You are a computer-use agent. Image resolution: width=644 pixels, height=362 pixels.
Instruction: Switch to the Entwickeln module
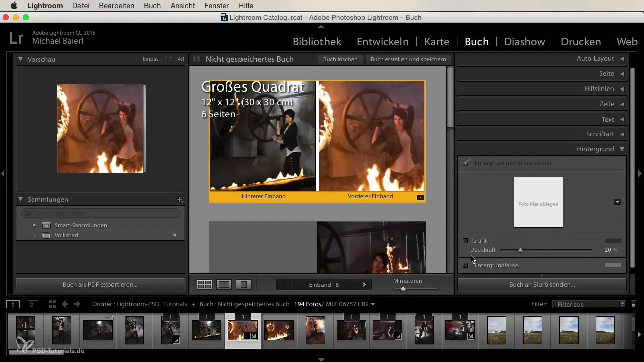coord(382,42)
